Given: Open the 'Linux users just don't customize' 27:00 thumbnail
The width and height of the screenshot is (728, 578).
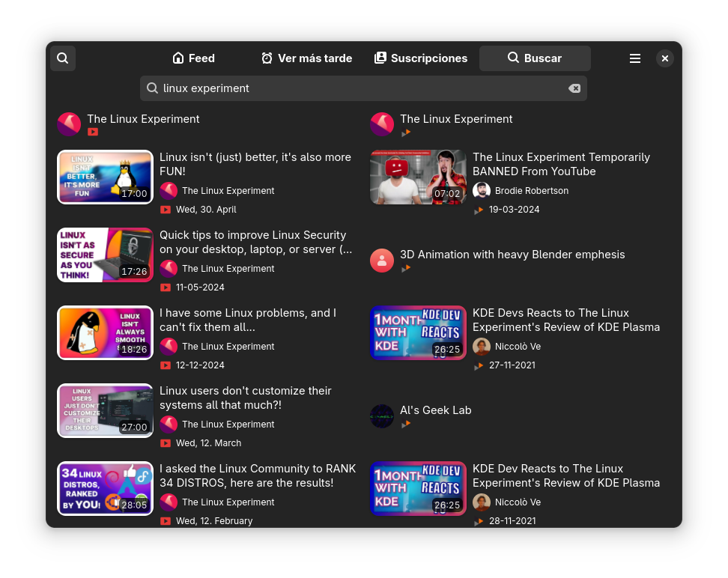Looking at the screenshot, I should (x=105, y=410).
